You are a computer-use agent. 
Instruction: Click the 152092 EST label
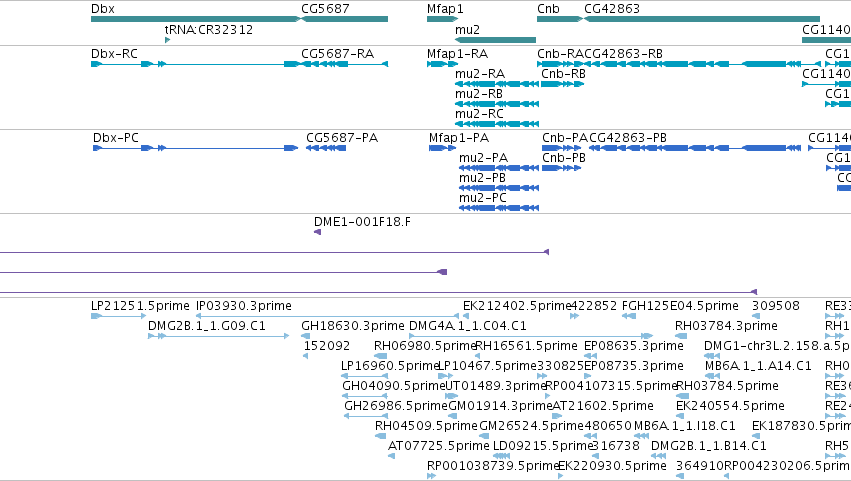pyautogui.click(x=327, y=346)
